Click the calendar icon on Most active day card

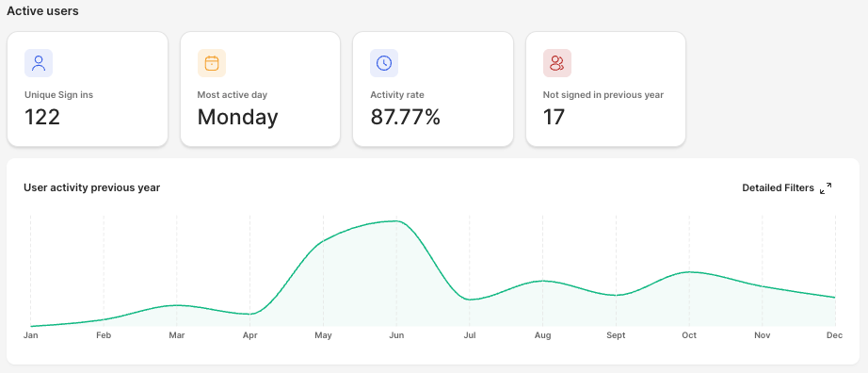click(212, 63)
